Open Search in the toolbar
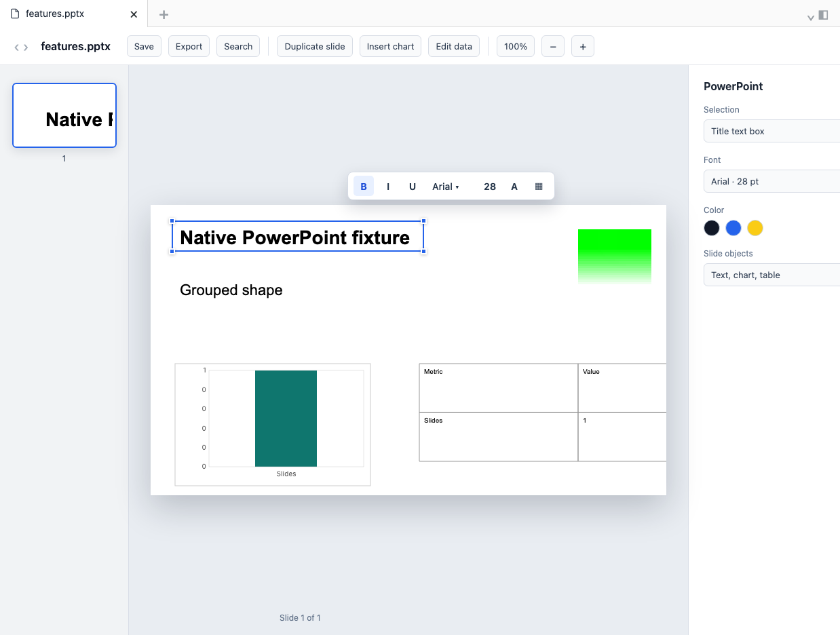The height and width of the screenshot is (635, 840). (238, 46)
